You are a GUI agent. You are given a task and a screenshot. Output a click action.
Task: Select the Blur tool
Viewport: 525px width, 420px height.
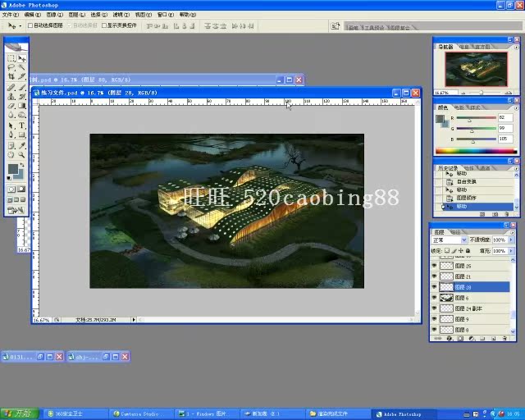(x=11, y=115)
